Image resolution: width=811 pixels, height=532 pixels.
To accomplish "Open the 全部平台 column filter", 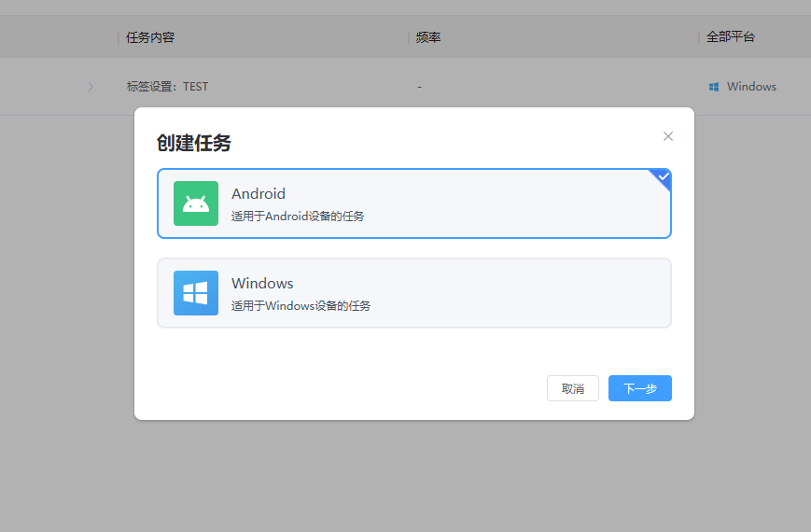I will [731, 37].
